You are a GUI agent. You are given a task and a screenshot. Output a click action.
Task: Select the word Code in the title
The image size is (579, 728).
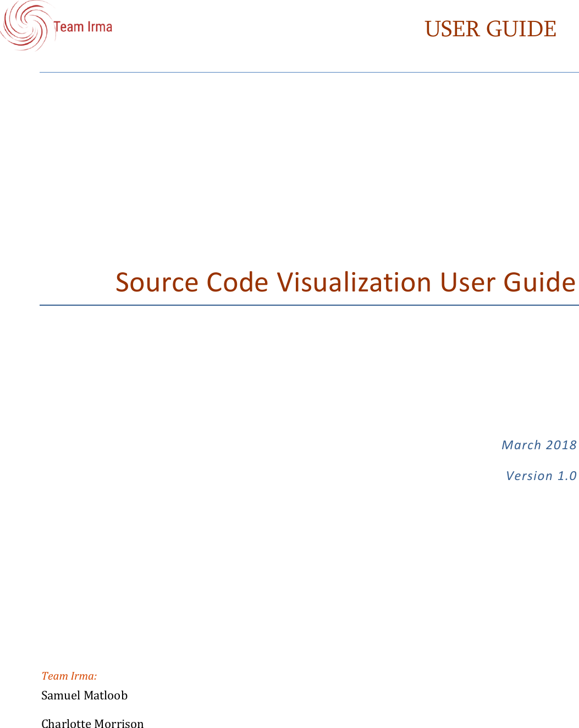coord(236,282)
